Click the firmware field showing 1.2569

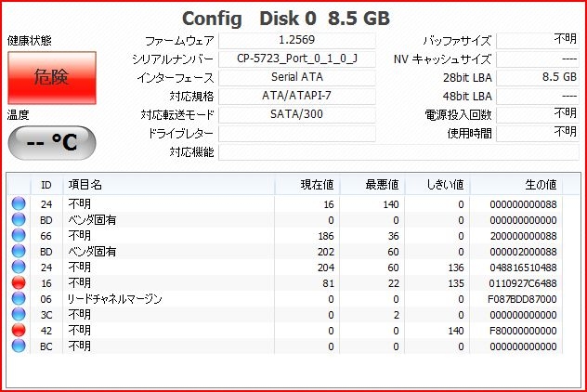(x=296, y=40)
